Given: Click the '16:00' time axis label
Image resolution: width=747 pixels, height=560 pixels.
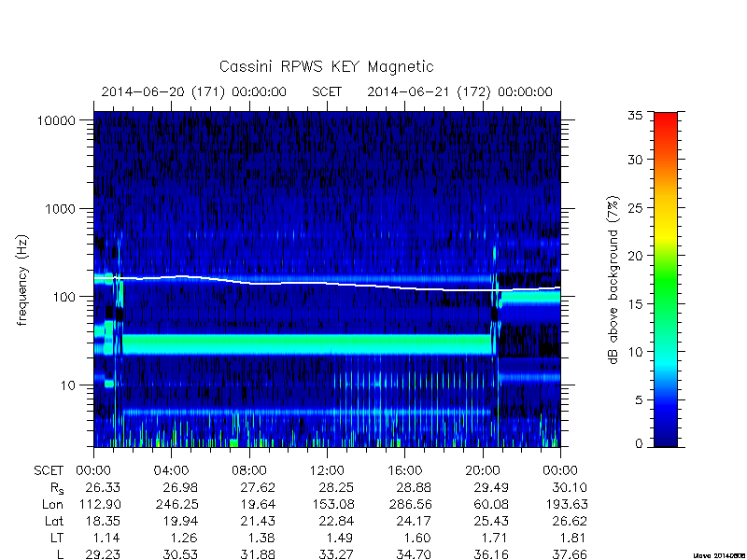Looking at the screenshot, I should 405,470.
